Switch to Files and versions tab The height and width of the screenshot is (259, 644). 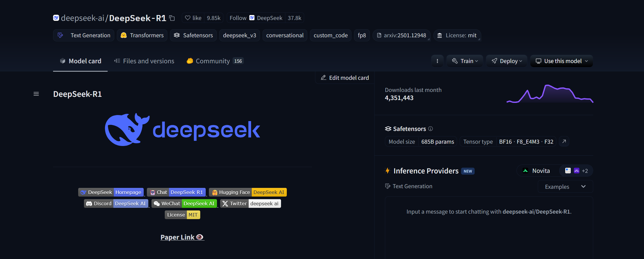[144, 61]
